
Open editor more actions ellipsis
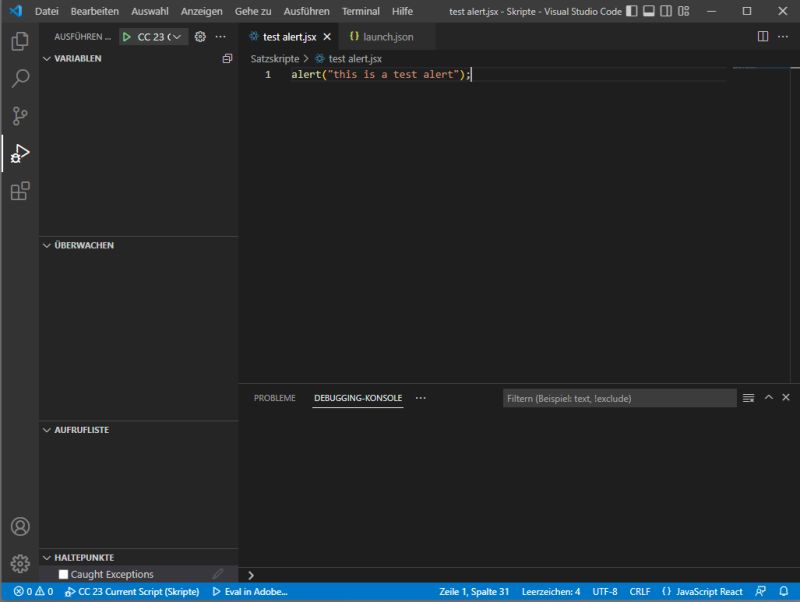pyautogui.click(x=783, y=36)
